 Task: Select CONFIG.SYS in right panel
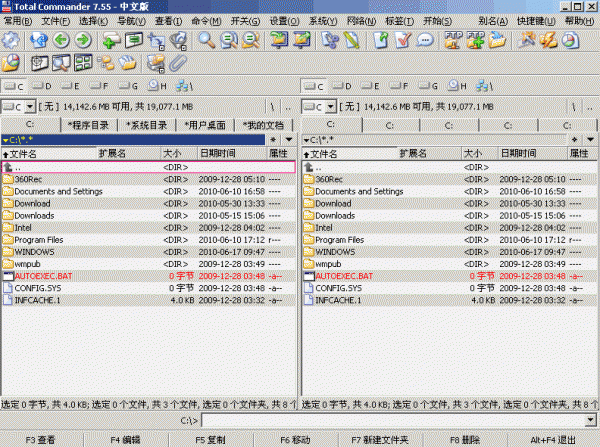[x=450, y=288]
